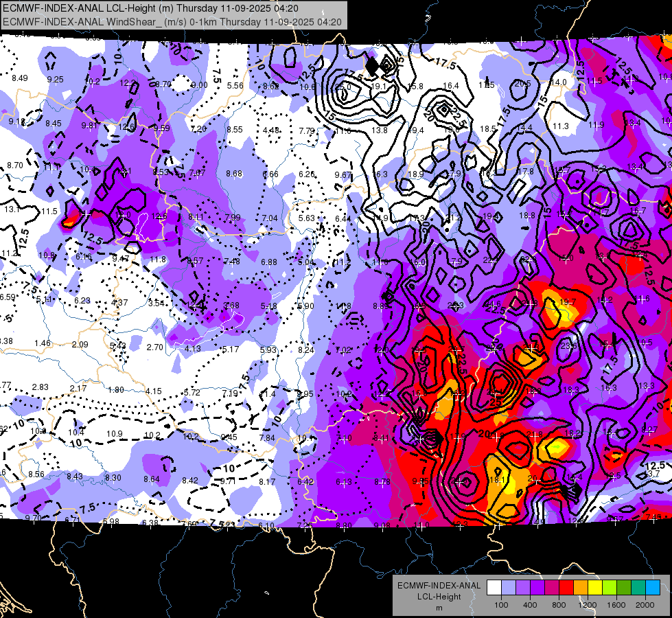Click the shear value 4.48

271,130
